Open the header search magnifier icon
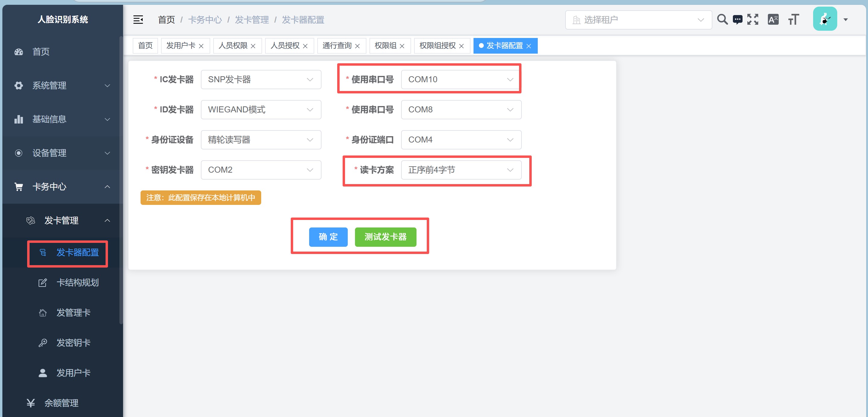 [x=722, y=20]
